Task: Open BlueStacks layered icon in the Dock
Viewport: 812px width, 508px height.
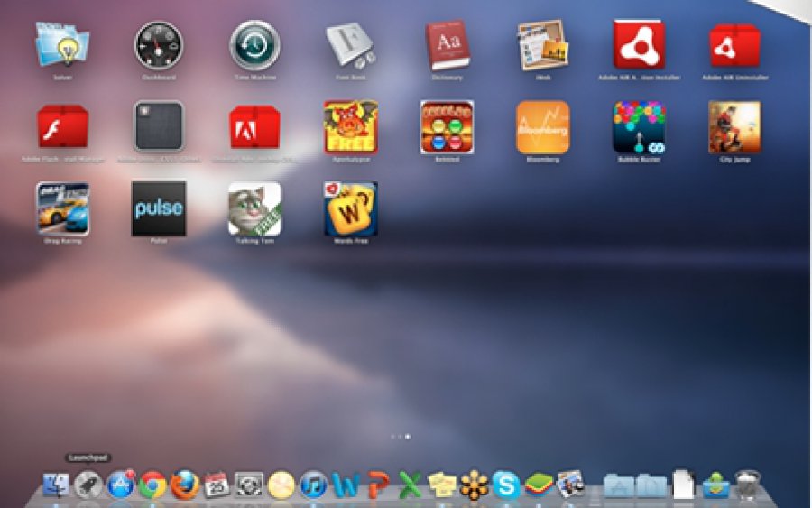Action: [540, 485]
